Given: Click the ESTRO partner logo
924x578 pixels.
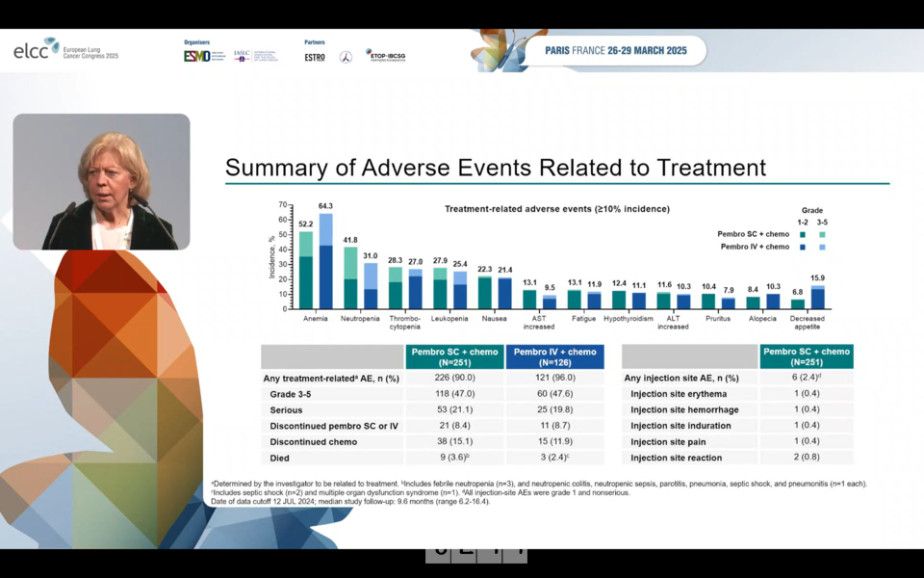Looking at the screenshot, I should coord(315,57).
